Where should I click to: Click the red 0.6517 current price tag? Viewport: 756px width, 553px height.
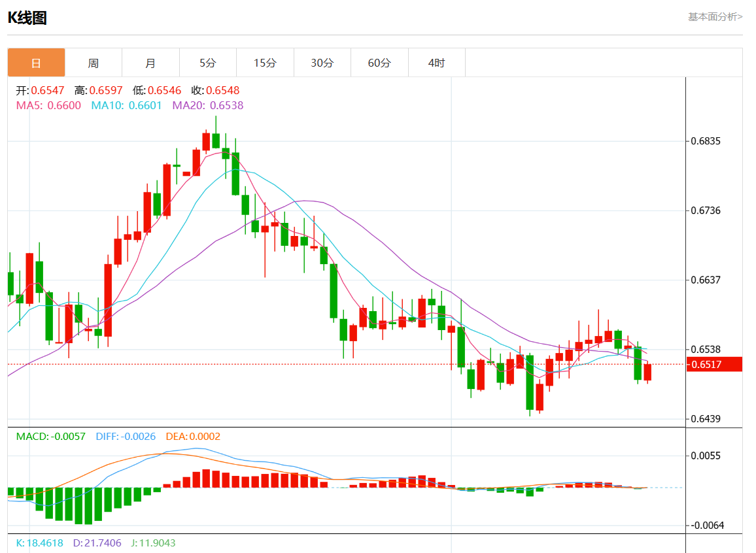[x=713, y=364]
